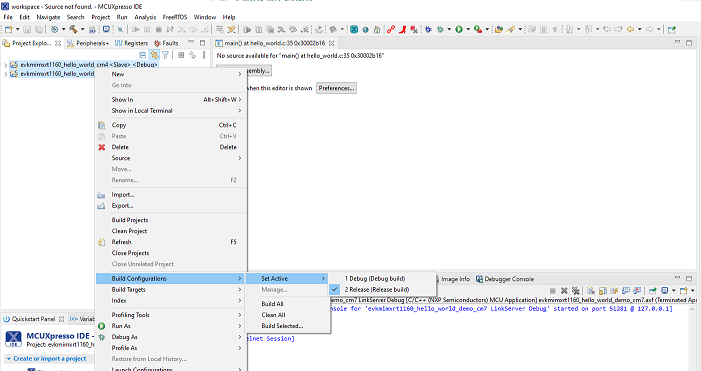Screen dimensions: 701x371
Task: Select the checked 2 Release build configuration
Action: [376, 290]
